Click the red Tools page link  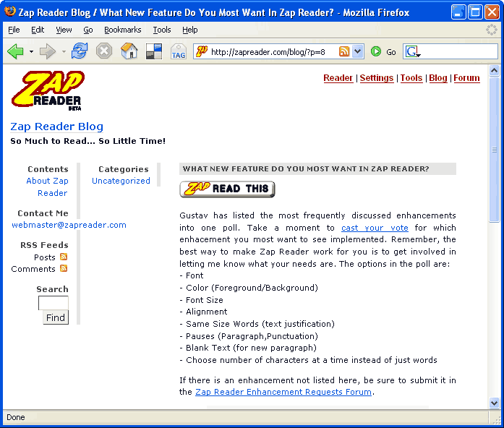[x=411, y=78]
